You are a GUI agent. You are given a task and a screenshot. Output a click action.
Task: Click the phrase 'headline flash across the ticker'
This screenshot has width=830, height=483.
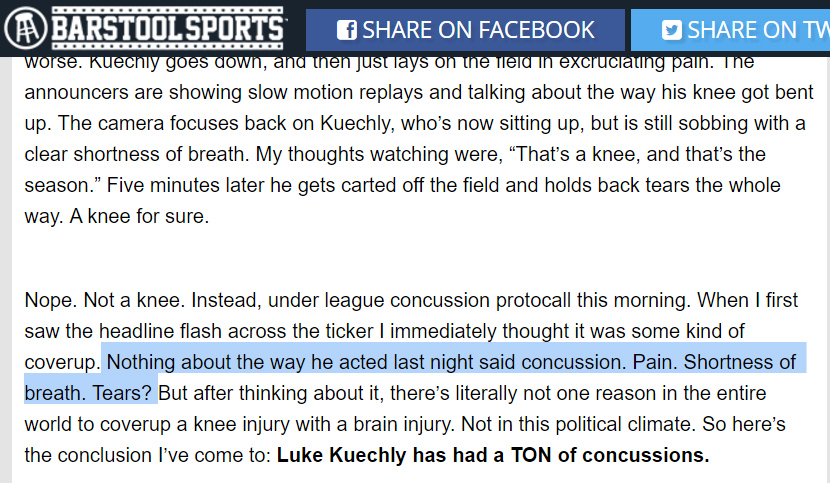236,331
